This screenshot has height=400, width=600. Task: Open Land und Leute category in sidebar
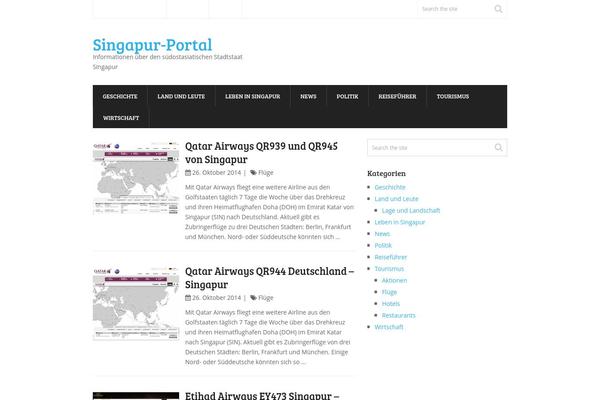pyautogui.click(x=396, y=199)
